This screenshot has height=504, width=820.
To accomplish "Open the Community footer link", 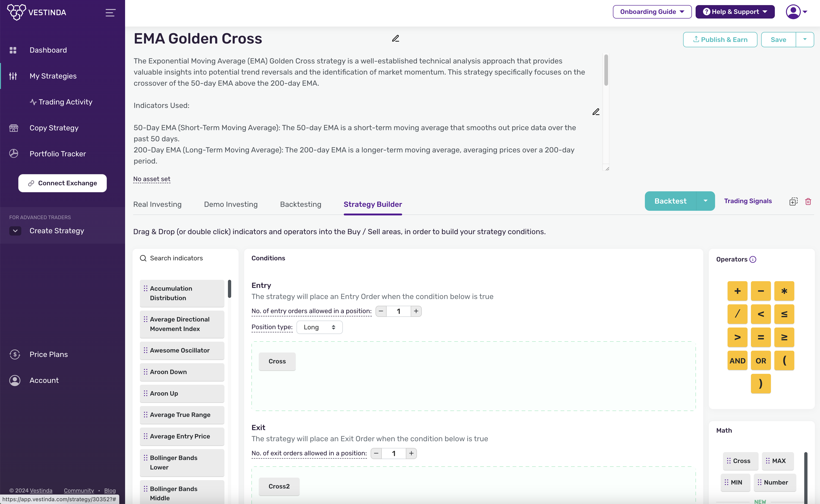I will [79, 490].
